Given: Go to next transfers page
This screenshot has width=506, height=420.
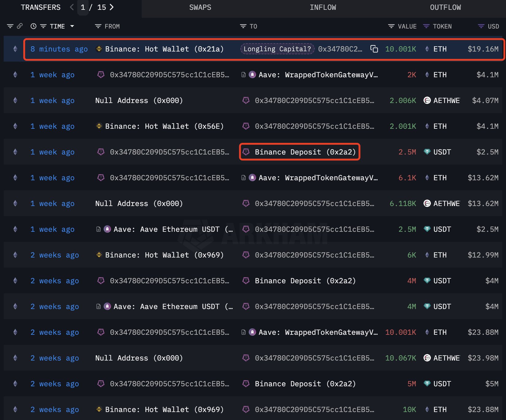Looking at the screenshot, I should tap(112, 7).
